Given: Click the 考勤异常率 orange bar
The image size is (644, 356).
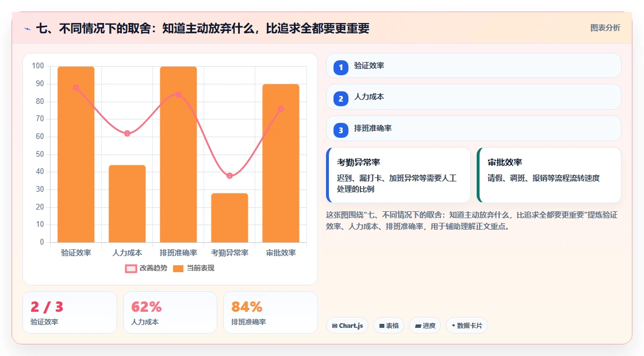Looking at the screenshot, I should tap(229, 218).
